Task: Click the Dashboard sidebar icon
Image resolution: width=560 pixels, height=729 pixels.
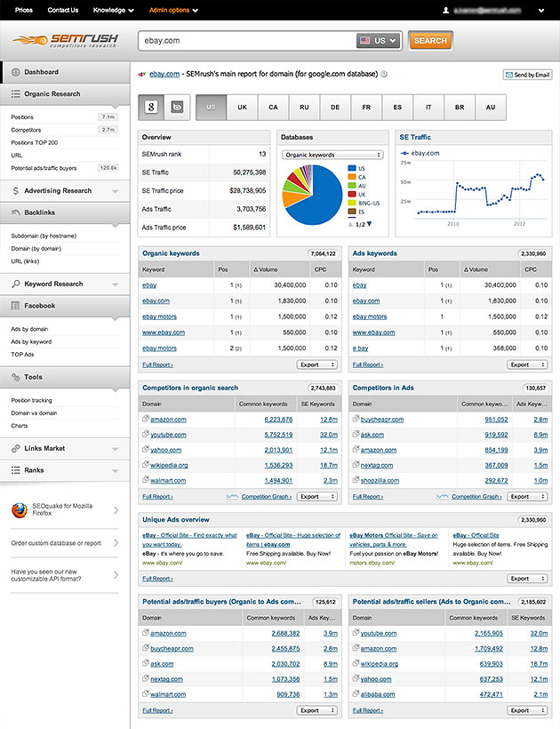Action: coord(16,72)
